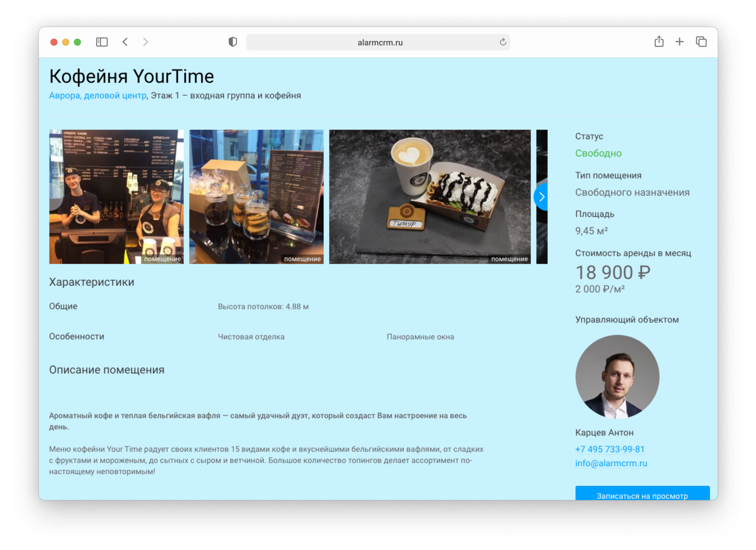This screenshot has width=756, height=550.
Task: Go forward with the browser forward arrow
Action: (145, 42)
